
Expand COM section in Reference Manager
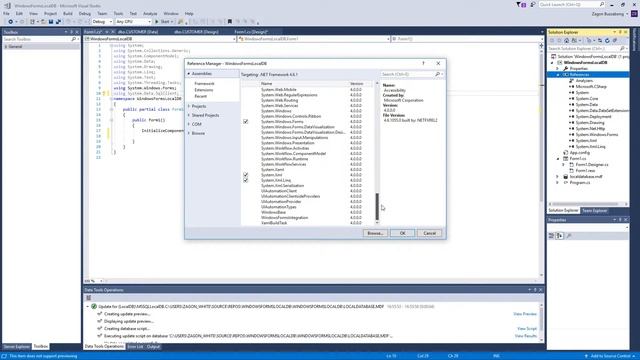189,124
